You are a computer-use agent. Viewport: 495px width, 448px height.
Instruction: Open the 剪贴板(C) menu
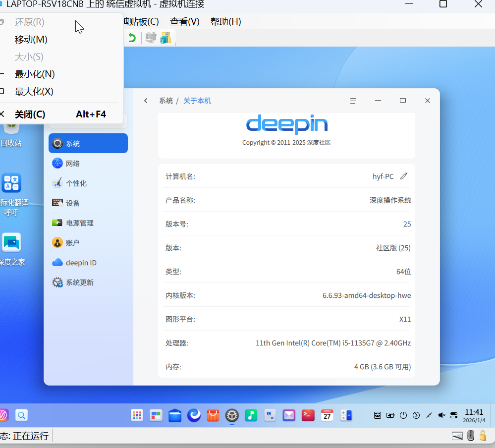point(141,21)
